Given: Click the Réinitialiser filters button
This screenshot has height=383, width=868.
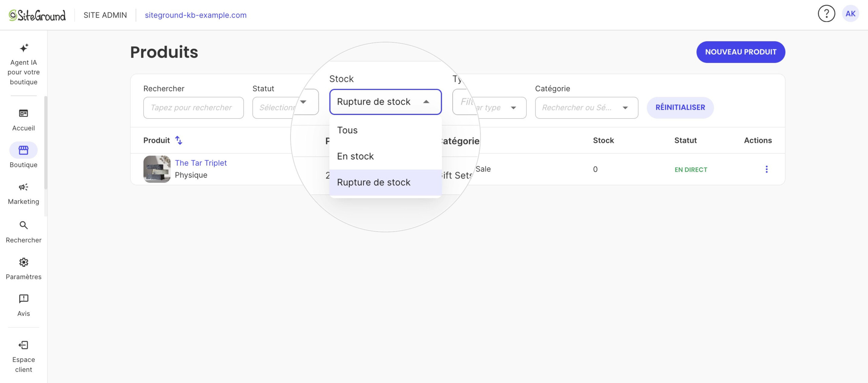Looking at the screenshot, I should 680,108.
